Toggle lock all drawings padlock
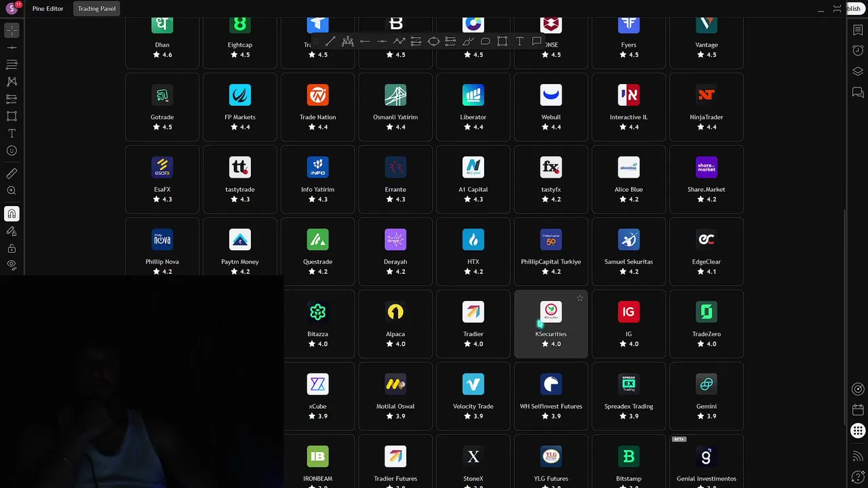 [12, 249]
